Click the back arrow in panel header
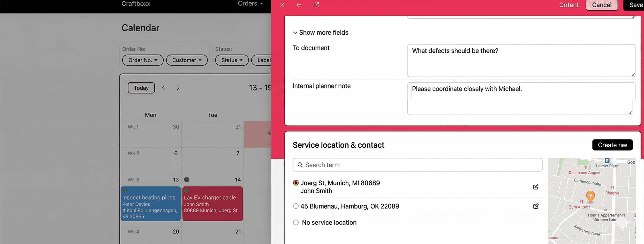This screenshot has height=244, width=644. [299, 5]
